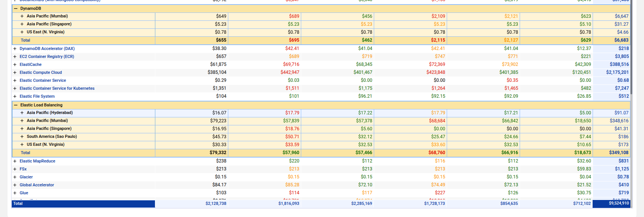Screen dimensions: 644x217
Task: Select the Elastic Load Balancing header label
Action: (42, 105)
